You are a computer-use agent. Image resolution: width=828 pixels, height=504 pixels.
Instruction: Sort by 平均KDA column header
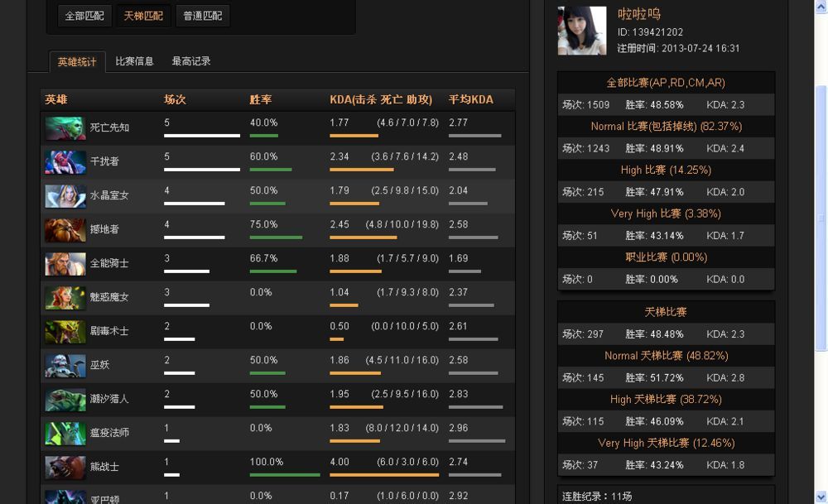tap(470, 99)
